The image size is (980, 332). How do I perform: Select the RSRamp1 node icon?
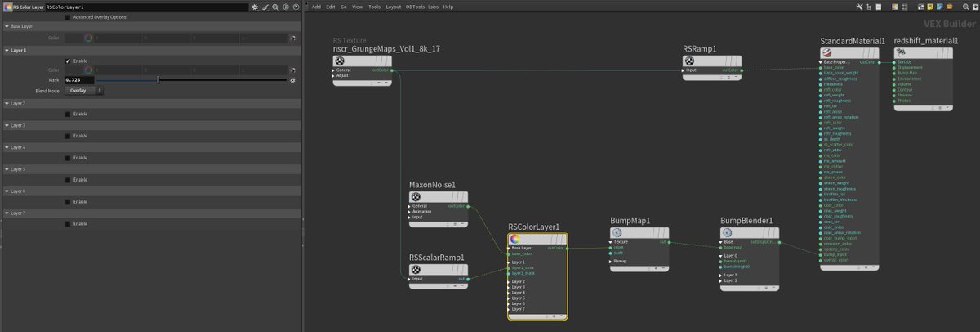(690, 61)
